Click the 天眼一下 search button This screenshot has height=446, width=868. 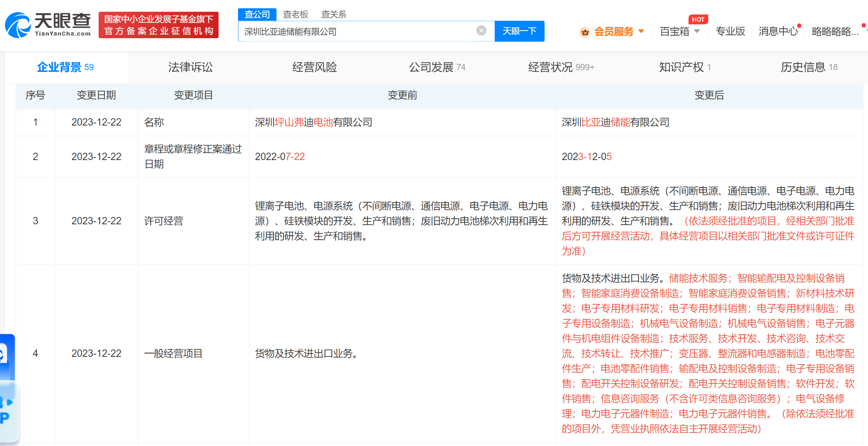pyautogui.click(x=519, y=31)
